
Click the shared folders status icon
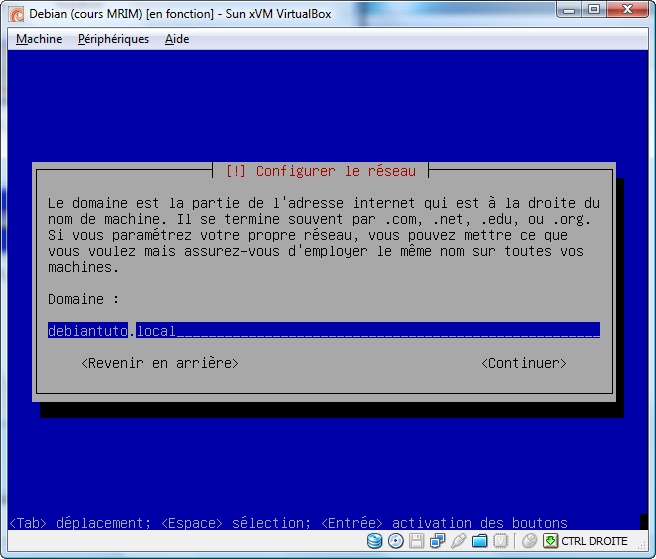(479, 541)
